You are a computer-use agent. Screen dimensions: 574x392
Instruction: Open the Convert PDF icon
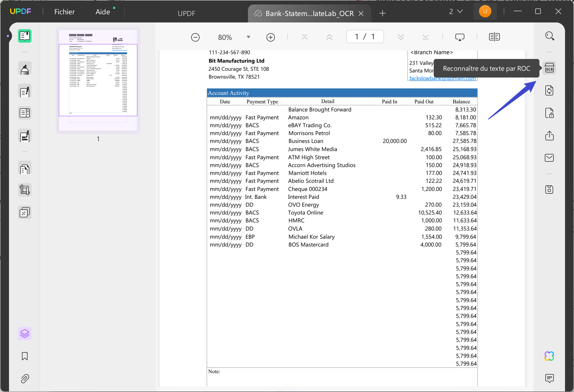click(x=550, y=90)
